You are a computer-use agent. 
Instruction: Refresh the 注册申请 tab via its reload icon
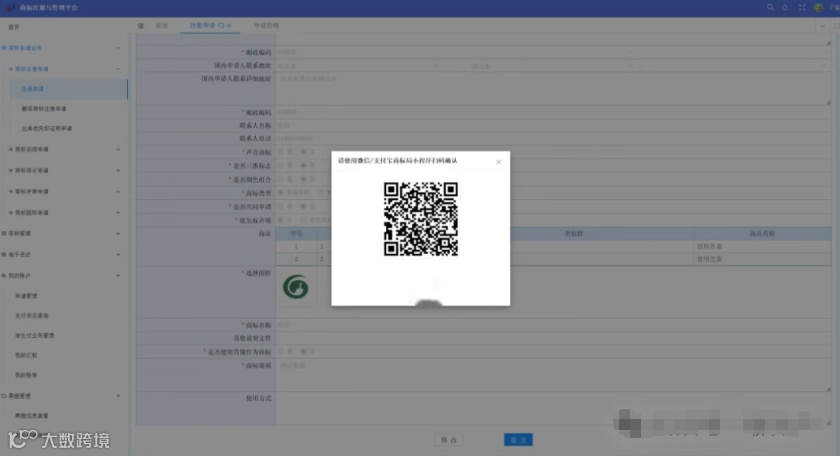click(221, 25)
